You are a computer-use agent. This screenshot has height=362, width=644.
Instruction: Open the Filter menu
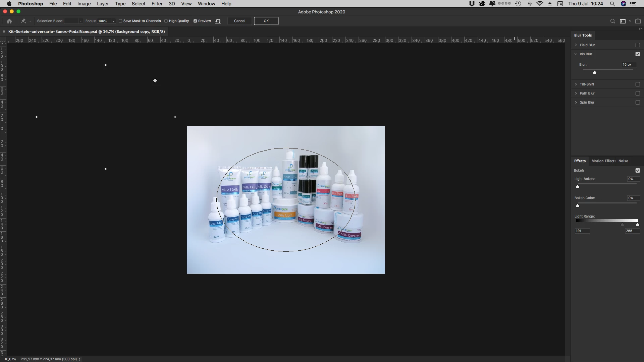[157, 4]
